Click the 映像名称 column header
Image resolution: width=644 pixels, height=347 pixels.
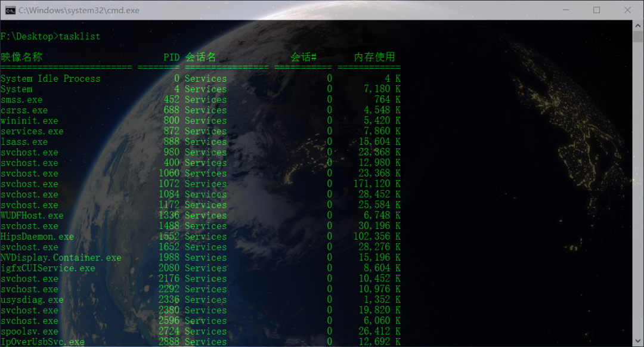click(x=22, y=57)
